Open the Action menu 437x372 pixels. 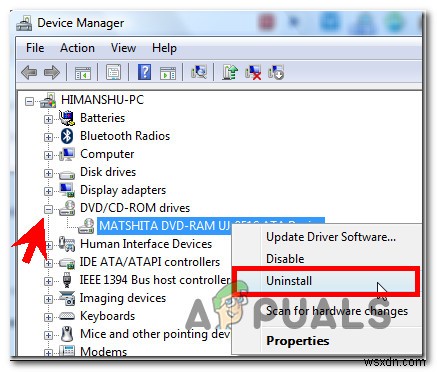(77, 48)
